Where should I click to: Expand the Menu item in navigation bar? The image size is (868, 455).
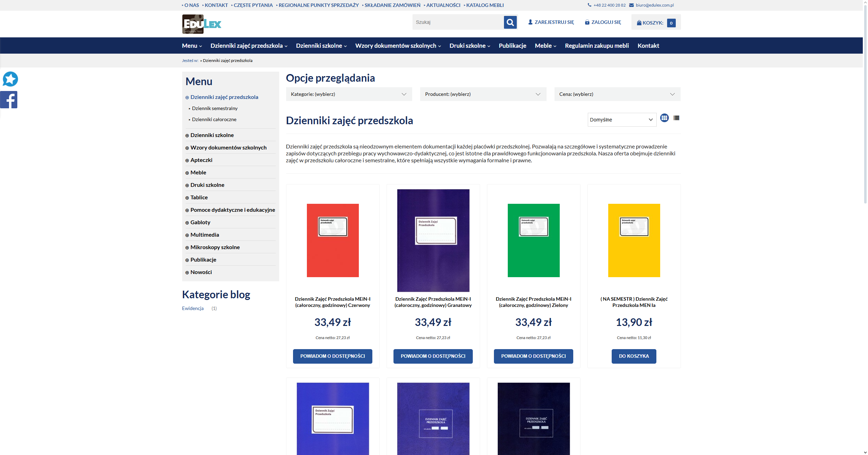click(x=192, y=46)
